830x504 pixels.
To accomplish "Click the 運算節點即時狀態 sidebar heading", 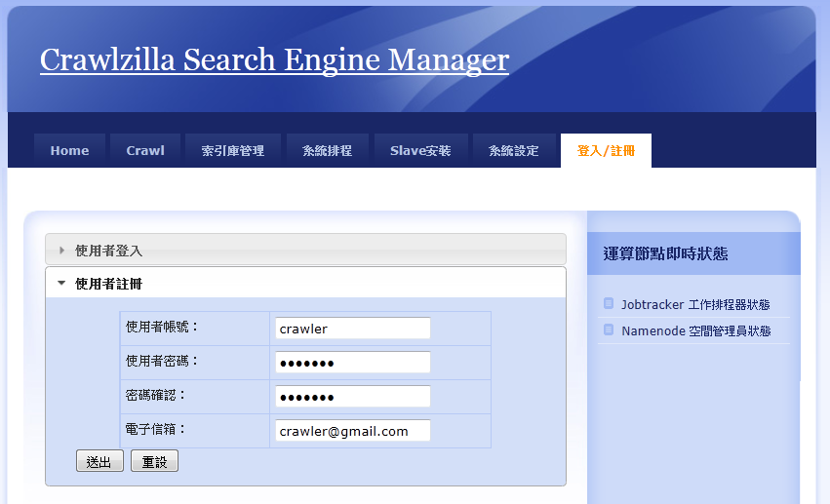I will click(665, 253).
